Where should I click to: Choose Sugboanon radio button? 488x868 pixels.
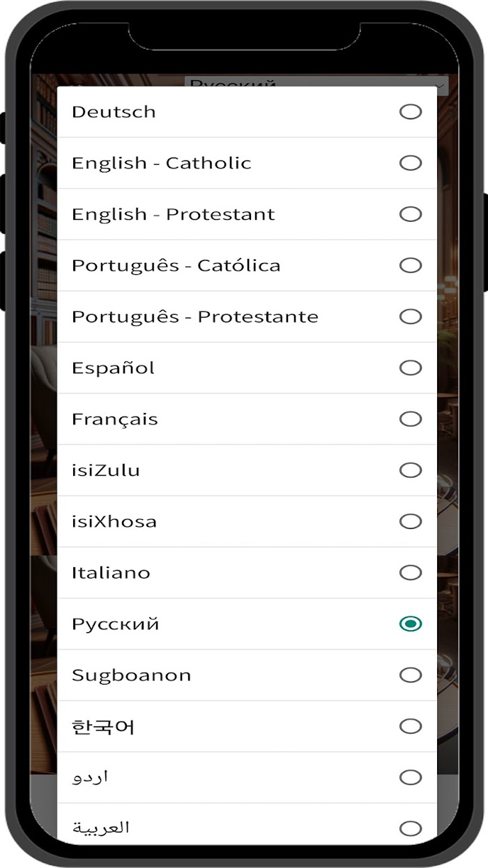(x=411, y=675)
